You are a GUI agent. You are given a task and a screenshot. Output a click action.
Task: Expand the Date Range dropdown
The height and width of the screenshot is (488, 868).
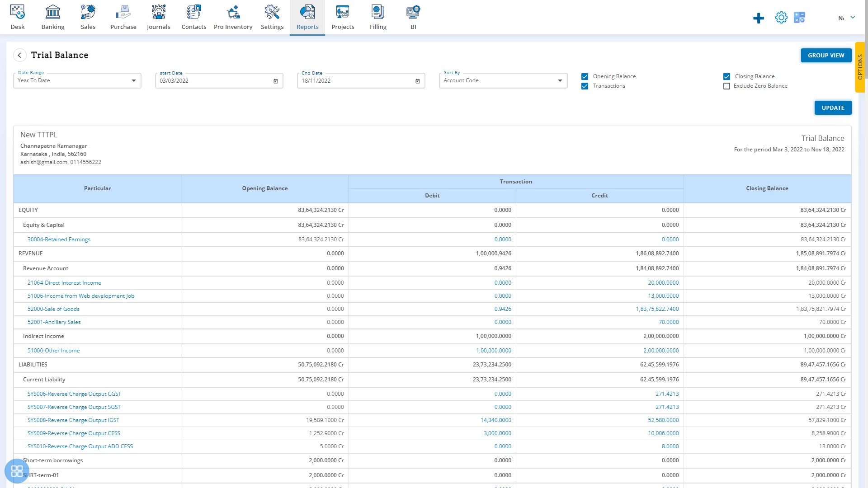tap(133, 80)
